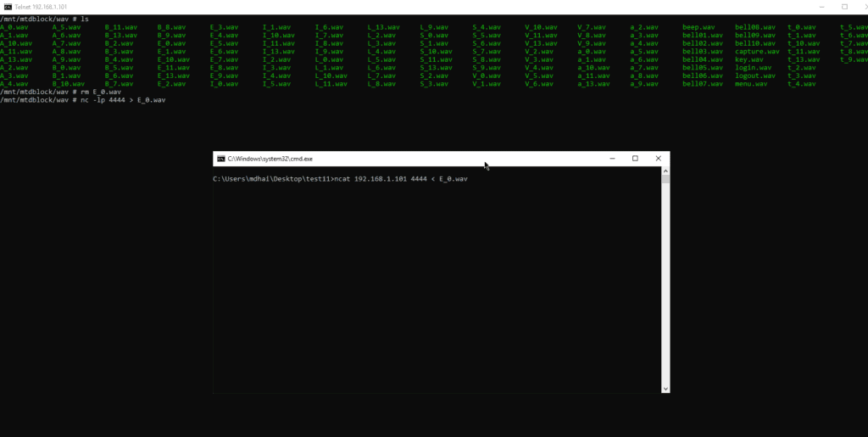Open the cmd.exe title bar icon menu
868x437 pixels.
(x=221, y=159)
